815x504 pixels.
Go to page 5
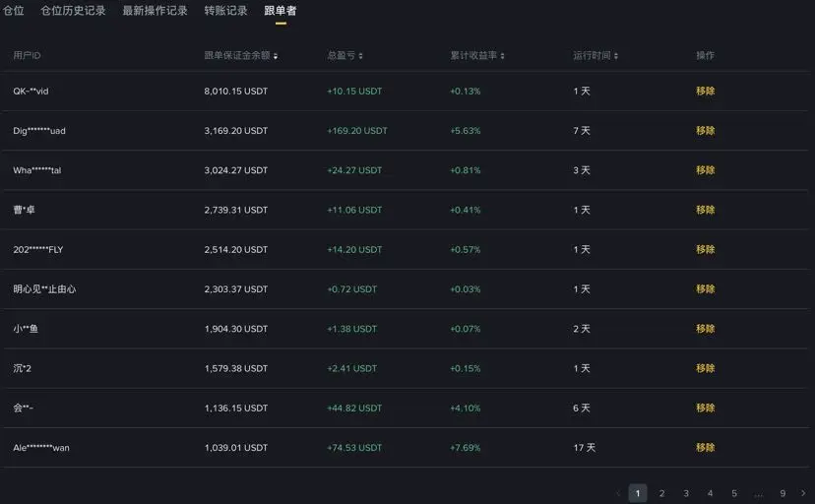pos(734,493)
